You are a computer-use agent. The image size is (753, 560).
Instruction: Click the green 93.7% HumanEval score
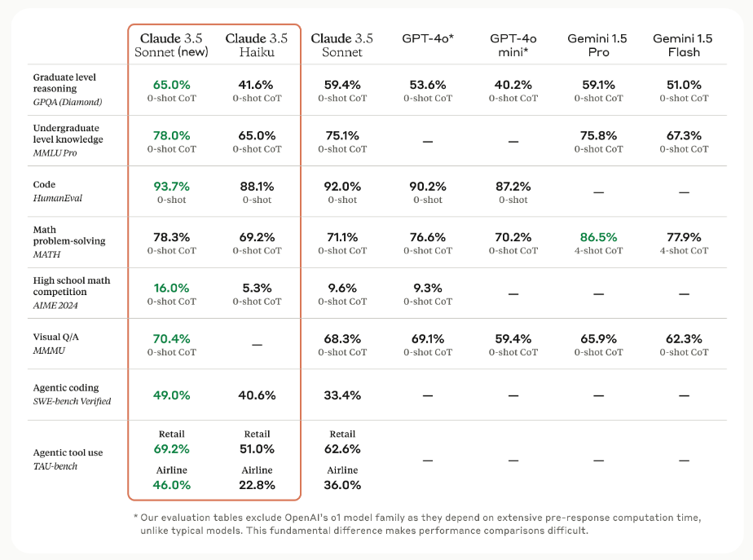pyautogui.click(x=171, y=186)
